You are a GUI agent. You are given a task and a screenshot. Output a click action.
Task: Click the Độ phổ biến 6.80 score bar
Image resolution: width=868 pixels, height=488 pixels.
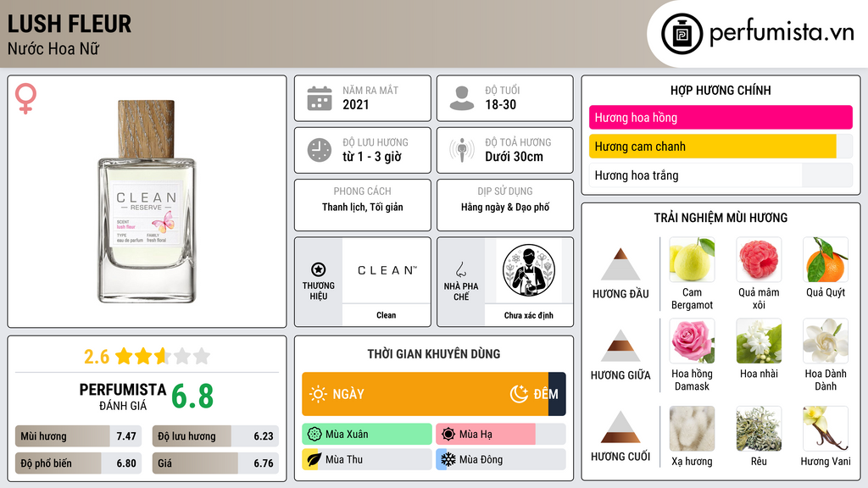[x=78, y=463]
